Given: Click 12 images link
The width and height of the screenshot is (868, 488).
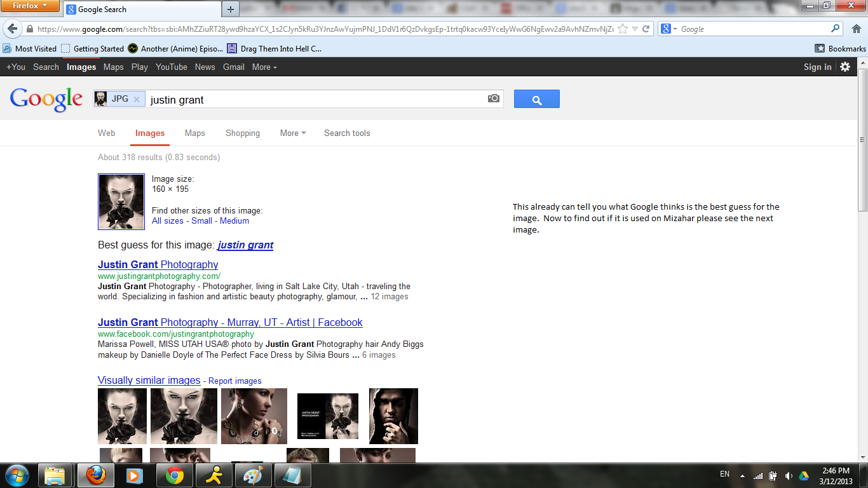Looking at the screenshot, I should 390,297.
